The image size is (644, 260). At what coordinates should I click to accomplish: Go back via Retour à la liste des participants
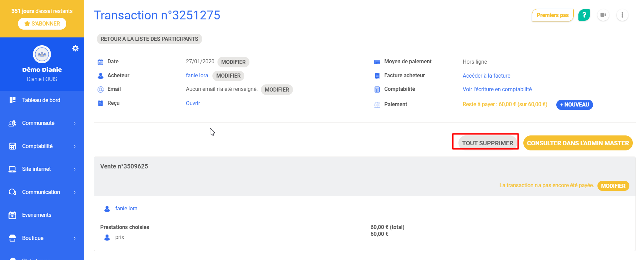(150, 39)
